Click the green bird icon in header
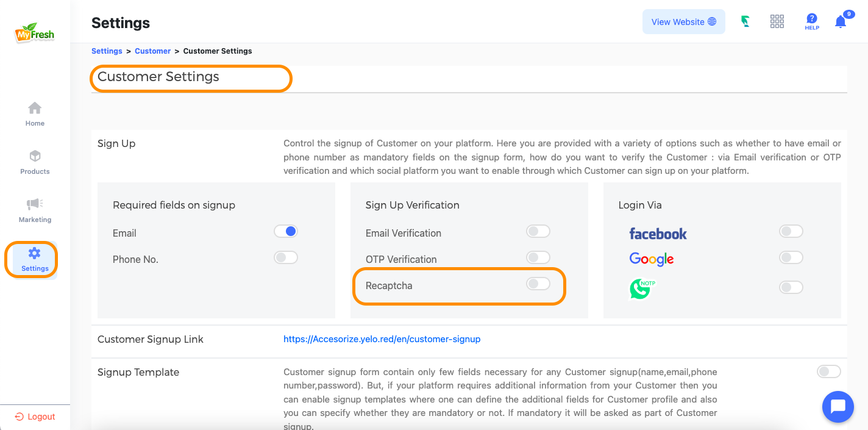868x430 pixels. tap(745, 21)
